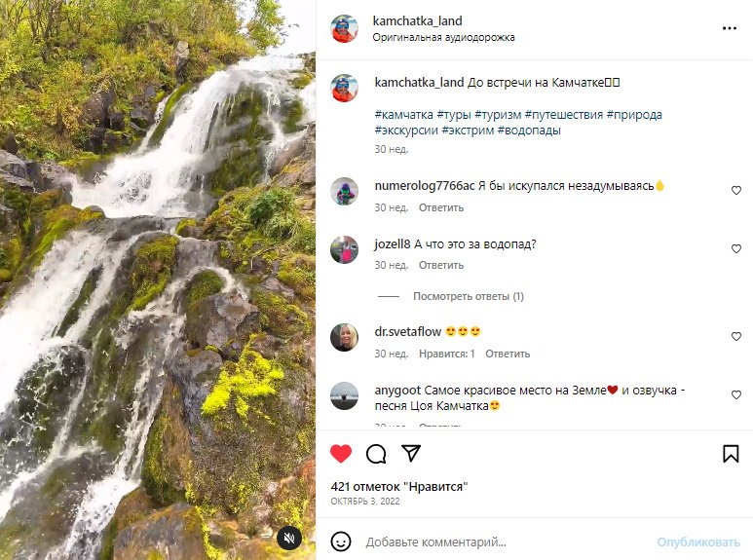Reply to jozell8's comment
The width and height of the screenshot is (753, 560).
441,266
